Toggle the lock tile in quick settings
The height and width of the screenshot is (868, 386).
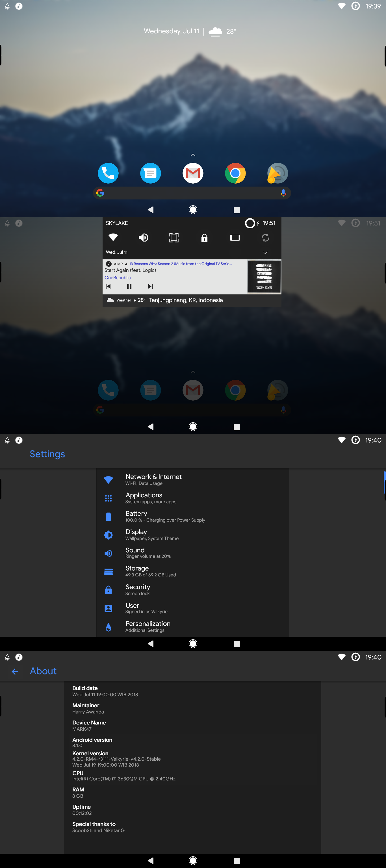tap(204, 238)
